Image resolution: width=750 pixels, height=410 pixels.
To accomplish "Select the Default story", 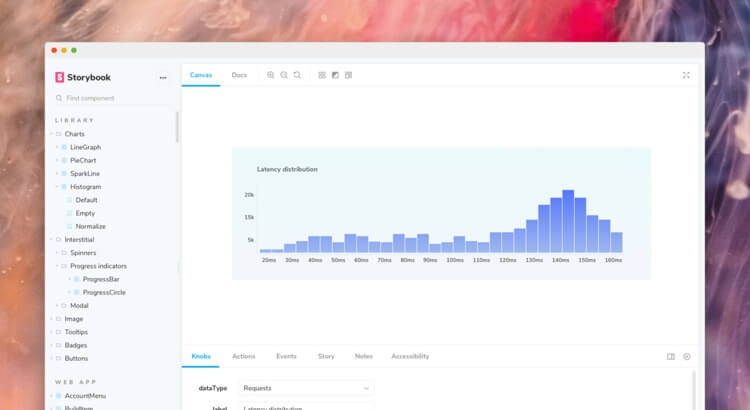I will (x=87, y=200).
